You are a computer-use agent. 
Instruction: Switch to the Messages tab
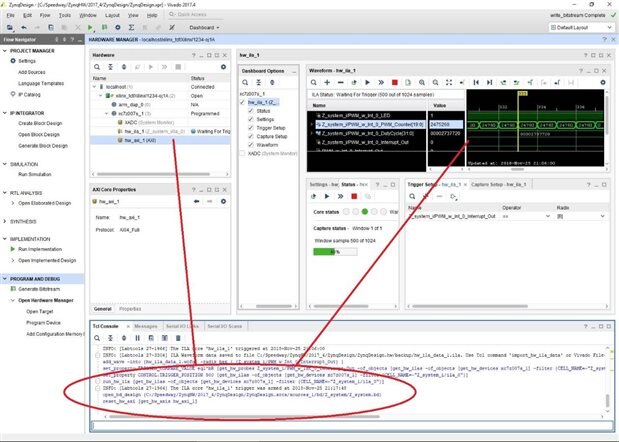tap(146, 325)
